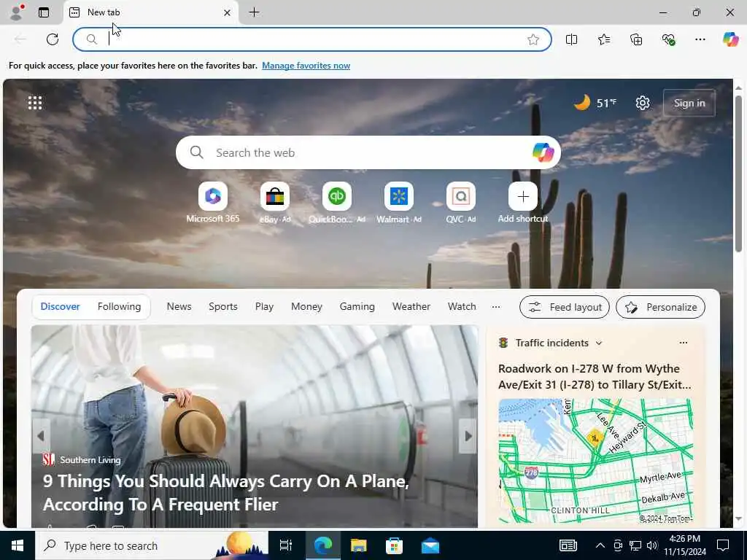Open Copilot sidebar icon
Image resolution: width=747 pixels, height=560 pixels.
731,39
